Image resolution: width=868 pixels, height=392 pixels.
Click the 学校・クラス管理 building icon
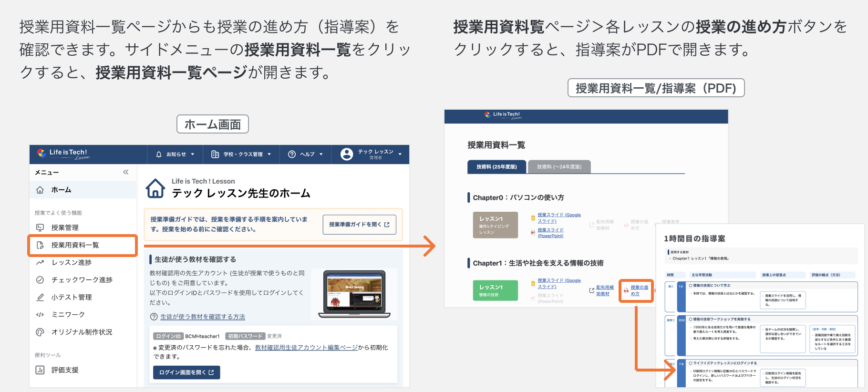coord(215,155)
